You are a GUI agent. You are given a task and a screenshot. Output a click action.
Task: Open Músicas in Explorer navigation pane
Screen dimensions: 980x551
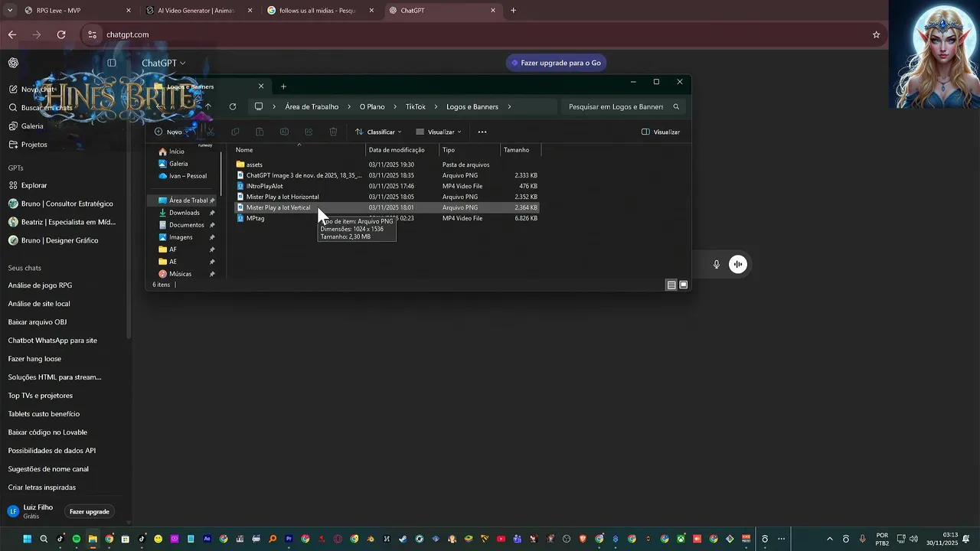(181, 274)
